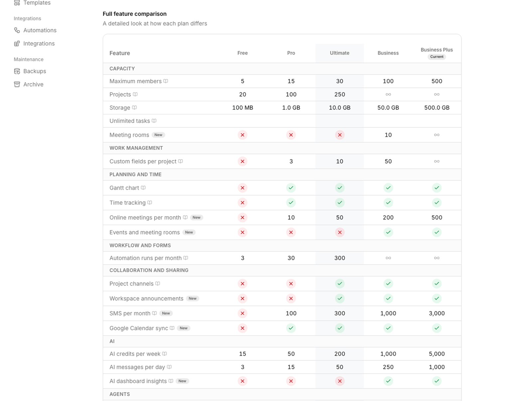Click the Free column header
The width and height of the screenshot is (532, 401).
coord(242,53)
